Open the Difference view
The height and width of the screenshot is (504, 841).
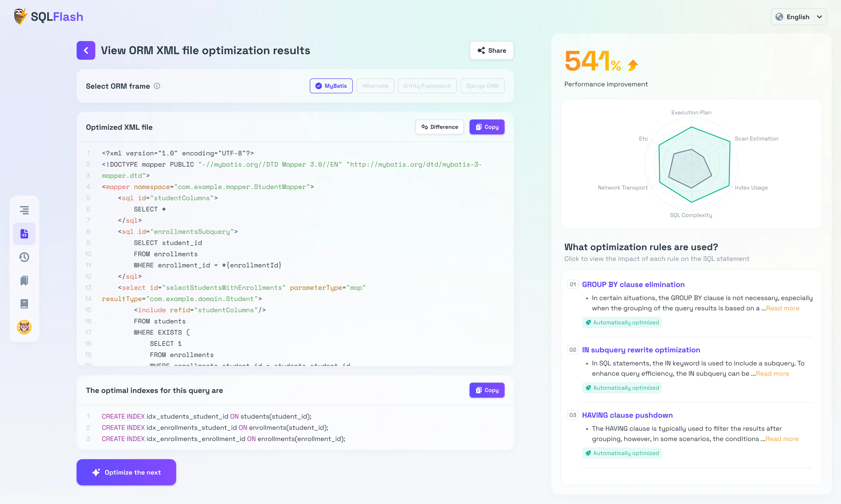point(439,127)
